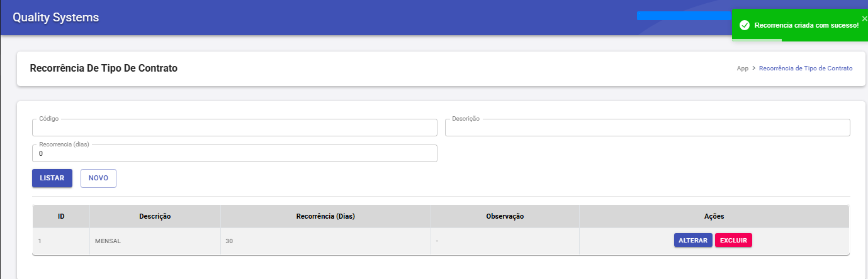Click the ID column header
Viewport: 868px width, 279px height.
[61, 216]
